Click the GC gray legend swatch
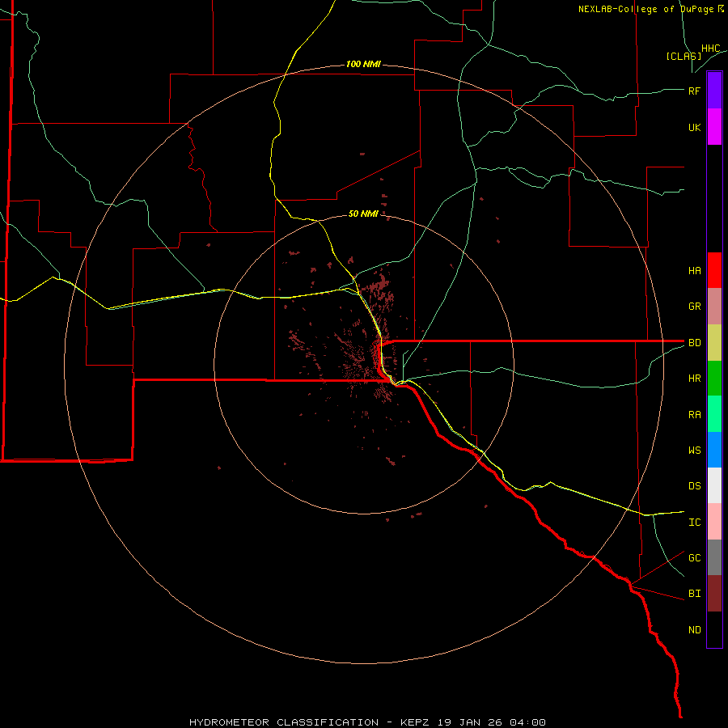 pos(714,557)
